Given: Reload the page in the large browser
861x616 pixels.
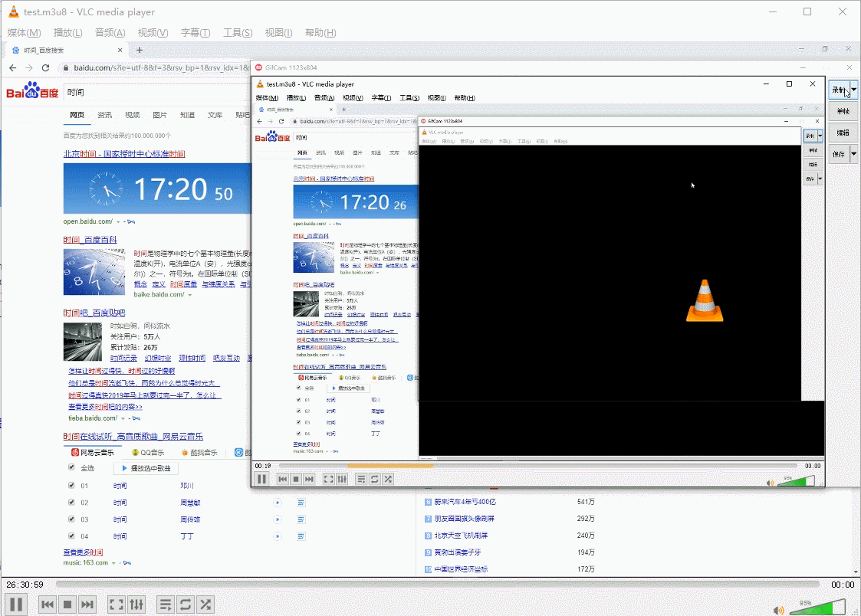Looking at the screenshot, I should 45,68.
